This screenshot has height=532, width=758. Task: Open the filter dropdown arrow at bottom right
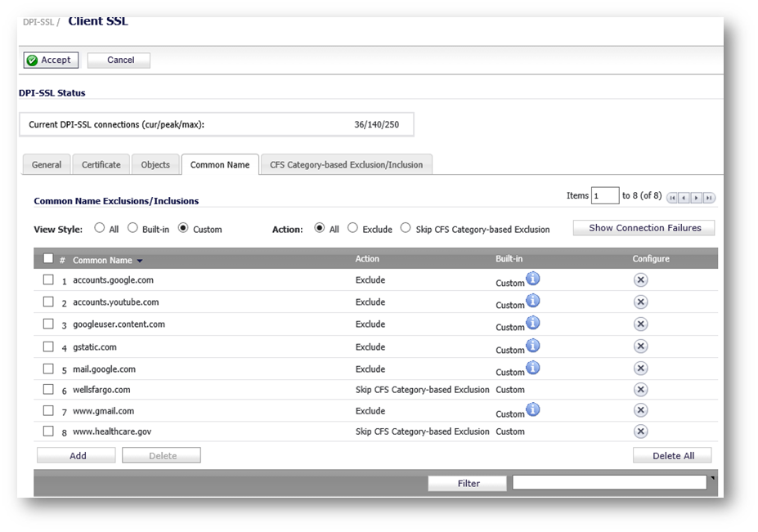click(x=712, y=478)
